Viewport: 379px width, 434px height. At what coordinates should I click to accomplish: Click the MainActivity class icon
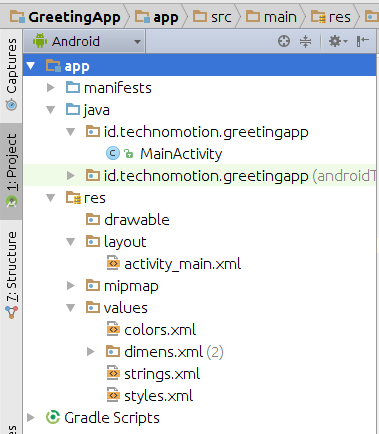(113, 153)
